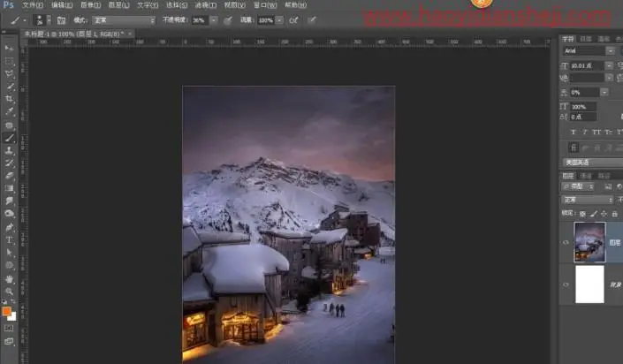This screenshot has width=623, height=364.
Task: Open the Edit menu
Action: click(62, 5)
